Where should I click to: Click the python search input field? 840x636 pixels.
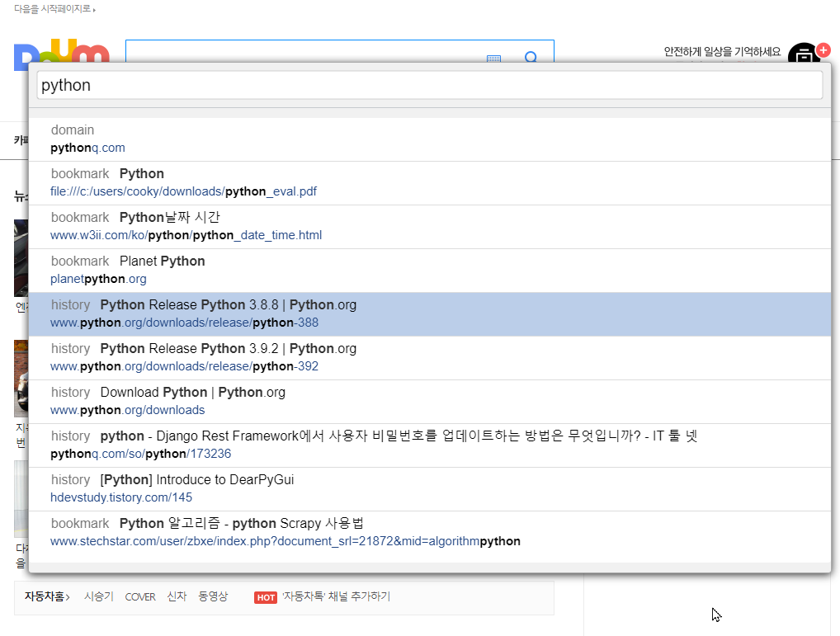(x=430, y=85)
